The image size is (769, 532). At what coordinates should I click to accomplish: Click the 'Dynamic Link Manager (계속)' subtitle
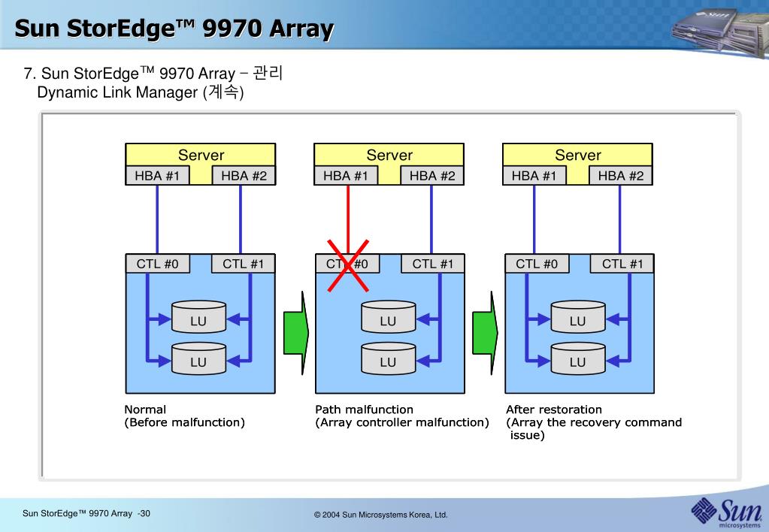(x=141, y=92)
